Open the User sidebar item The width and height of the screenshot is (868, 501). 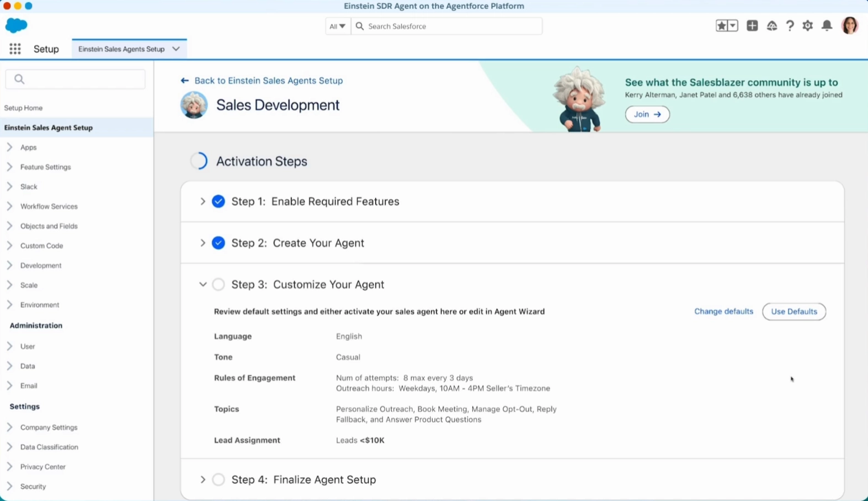(28, 347)
